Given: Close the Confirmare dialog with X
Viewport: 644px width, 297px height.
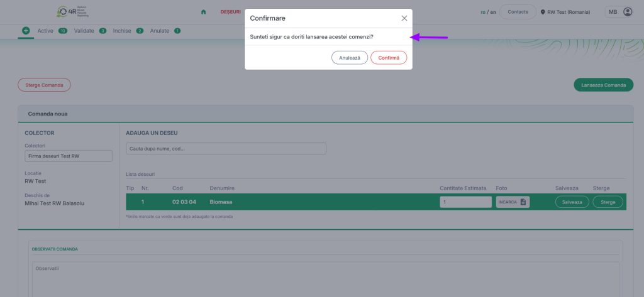Looking at the screenshot, I should tap(404, 18).
